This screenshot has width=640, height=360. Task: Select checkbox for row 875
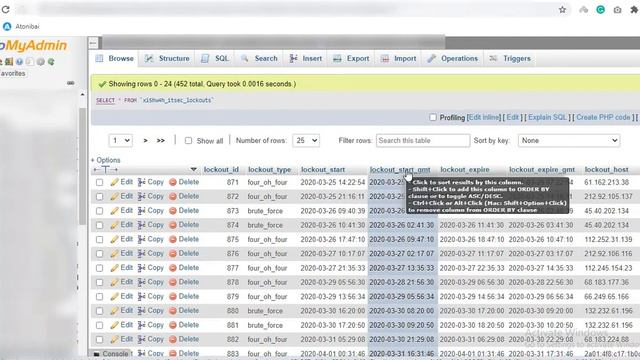(100, 240)
